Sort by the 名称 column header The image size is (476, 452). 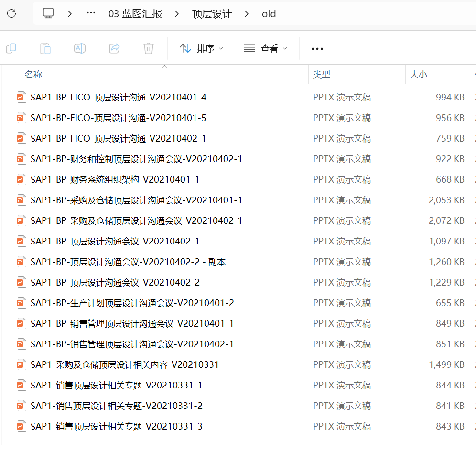point(33,75)
